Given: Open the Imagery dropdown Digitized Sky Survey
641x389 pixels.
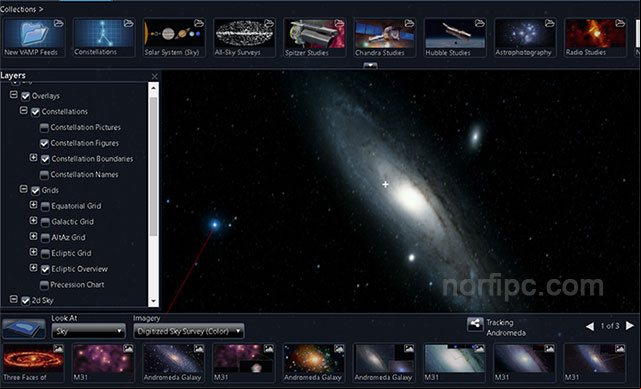Looking at the screenshot, I should pos(189,331).
